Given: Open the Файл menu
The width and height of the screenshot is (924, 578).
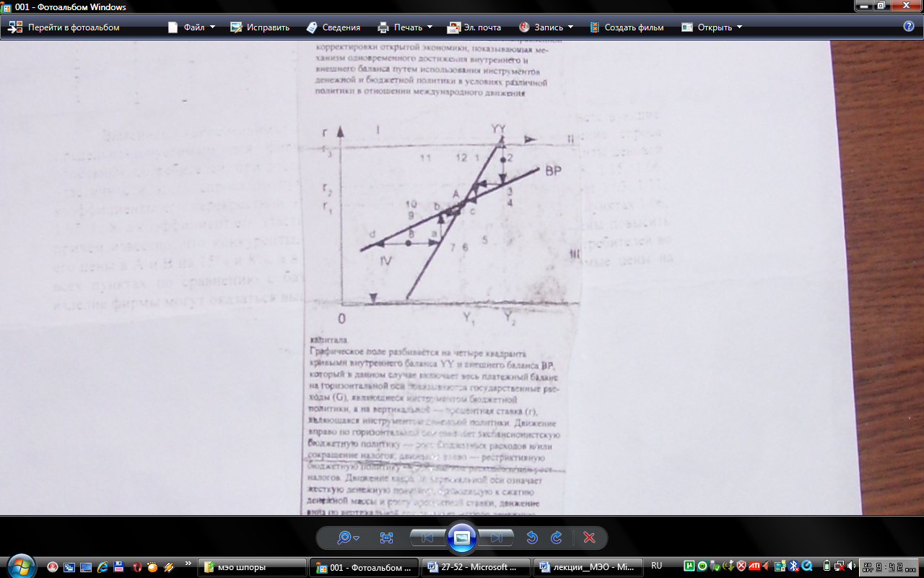Looking at the screenshot, I should click(191, 27).
